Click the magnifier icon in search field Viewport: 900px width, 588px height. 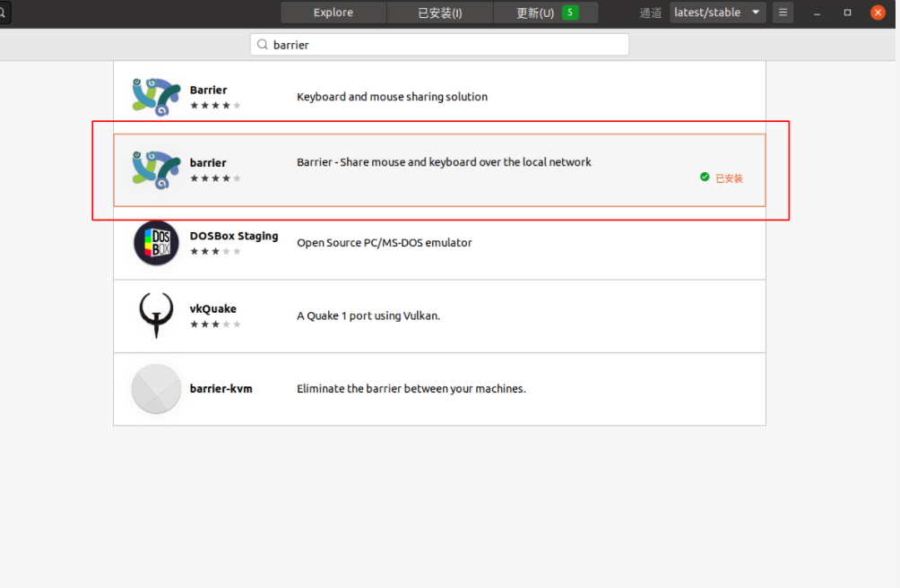[263, 45]
